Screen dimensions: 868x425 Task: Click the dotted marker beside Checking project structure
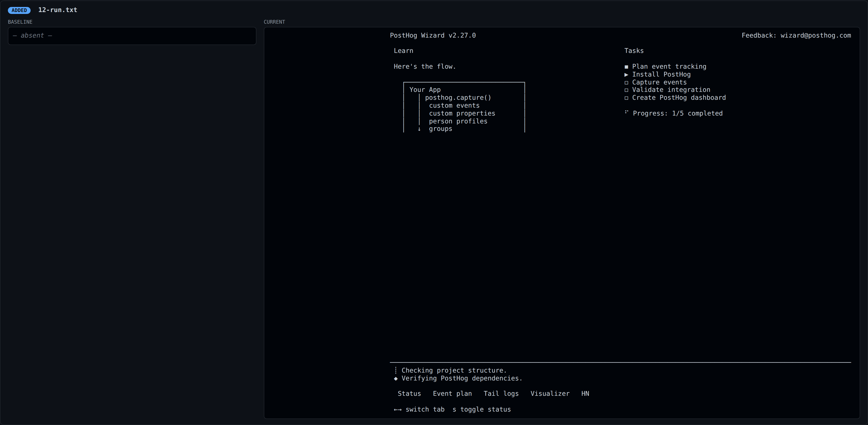pos(396,370)
